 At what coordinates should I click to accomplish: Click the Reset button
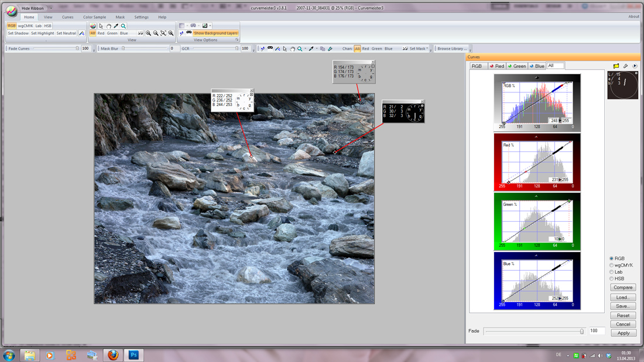tap(623, 315)
